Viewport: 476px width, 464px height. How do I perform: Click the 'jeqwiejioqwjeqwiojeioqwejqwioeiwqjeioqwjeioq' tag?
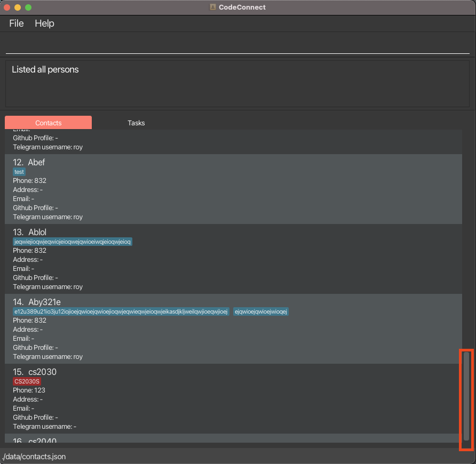pyautogui.click(x=72, y=242)
